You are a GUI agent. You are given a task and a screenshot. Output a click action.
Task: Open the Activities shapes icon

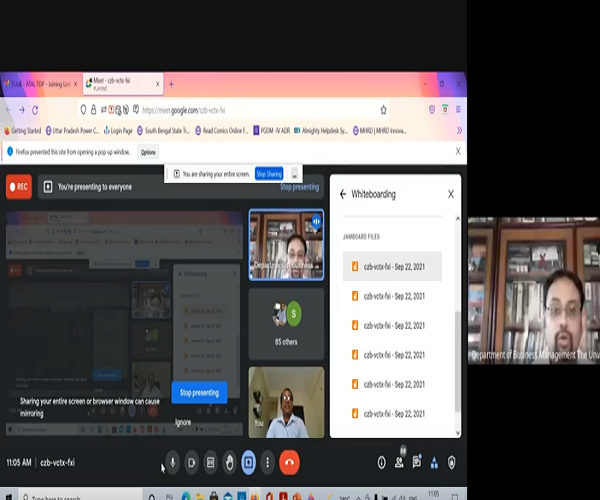[434, 463]
